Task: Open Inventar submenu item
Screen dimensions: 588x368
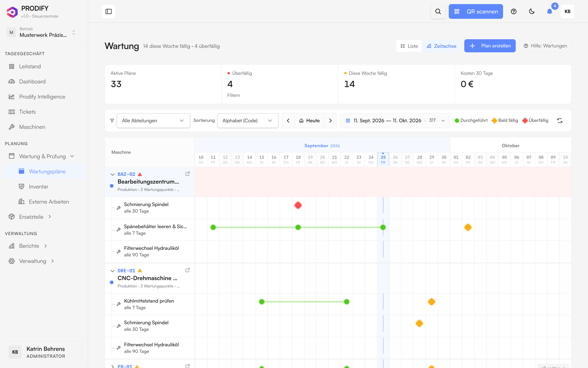Action: coord(44,186)
